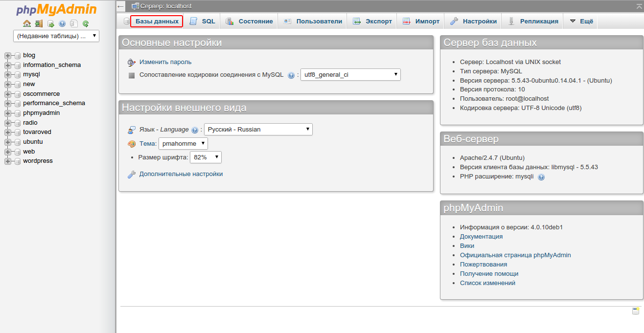644x333 pixels.
Task: Click the Изменить пароль link
Action: pyautogui.click(x=165, y=62)
